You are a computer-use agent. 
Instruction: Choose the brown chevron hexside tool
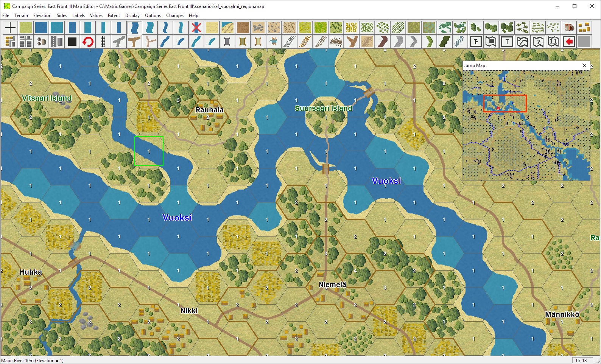(x=382, y=41)
